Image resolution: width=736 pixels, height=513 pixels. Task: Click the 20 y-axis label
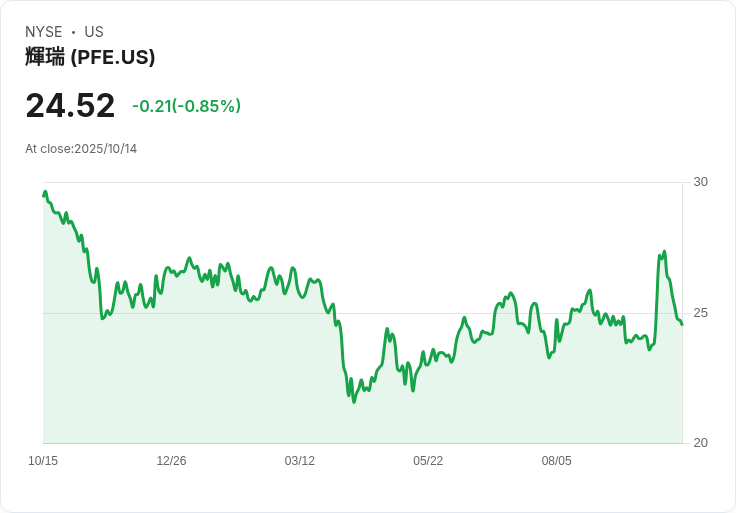click(x=701, y=443)
